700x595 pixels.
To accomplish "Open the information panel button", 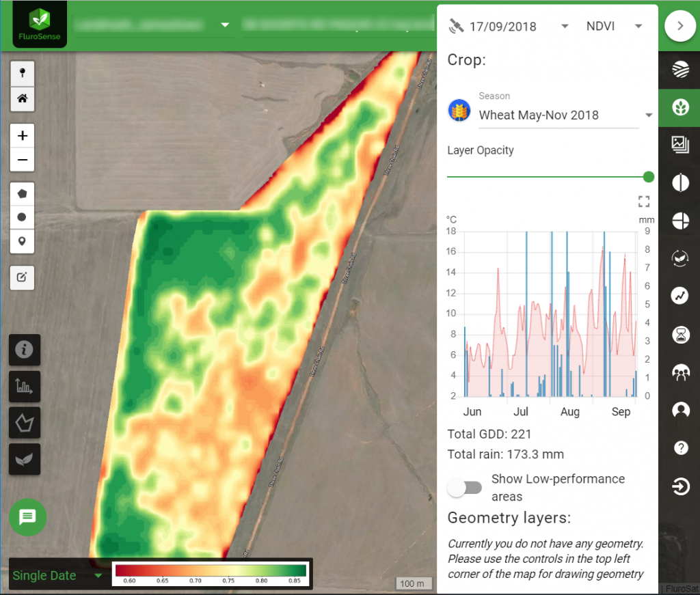I will tap(25, 350).
